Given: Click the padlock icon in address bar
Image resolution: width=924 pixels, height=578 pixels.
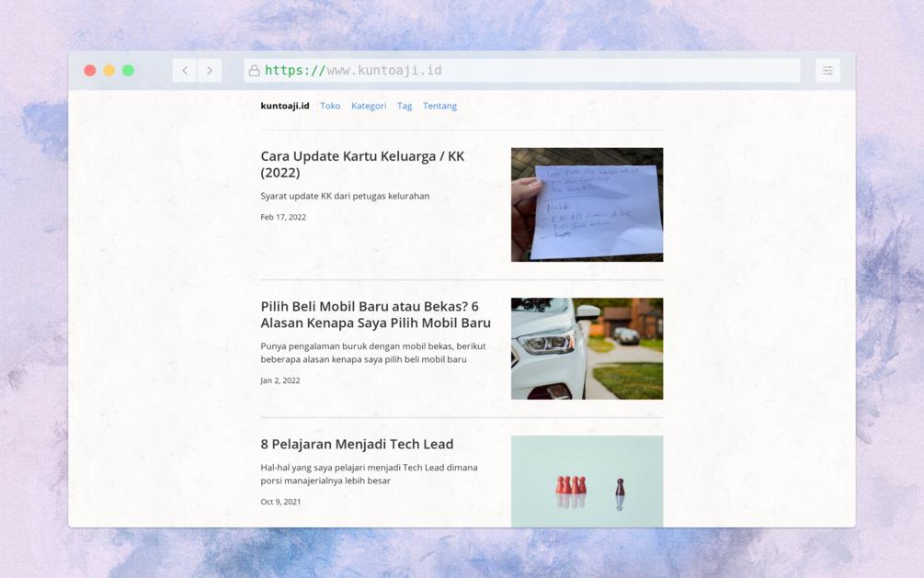Looking at the screenshot, I should [x=254, y=71].
